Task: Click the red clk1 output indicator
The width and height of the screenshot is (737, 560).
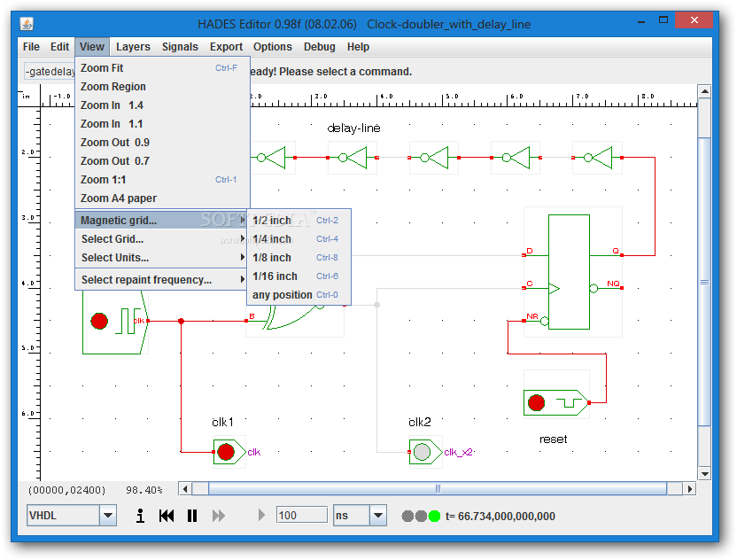Action: pyautogui.click(x=226, y=452)
